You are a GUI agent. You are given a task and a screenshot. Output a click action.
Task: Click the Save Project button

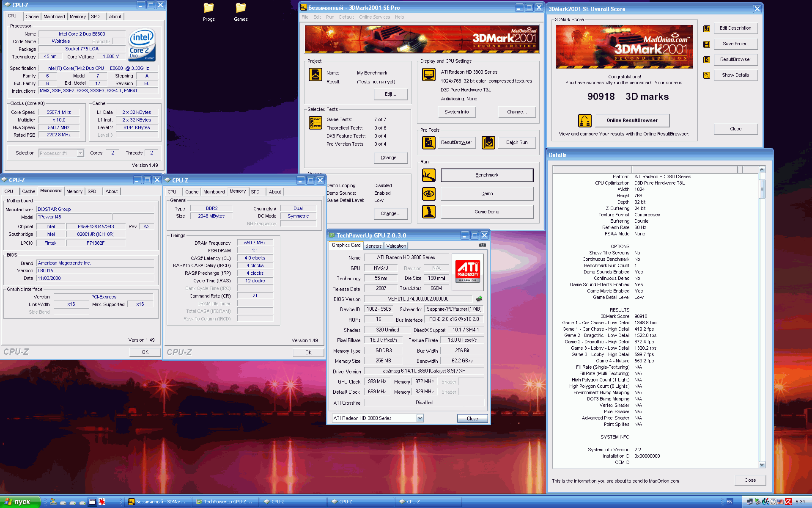coord(735,44)
